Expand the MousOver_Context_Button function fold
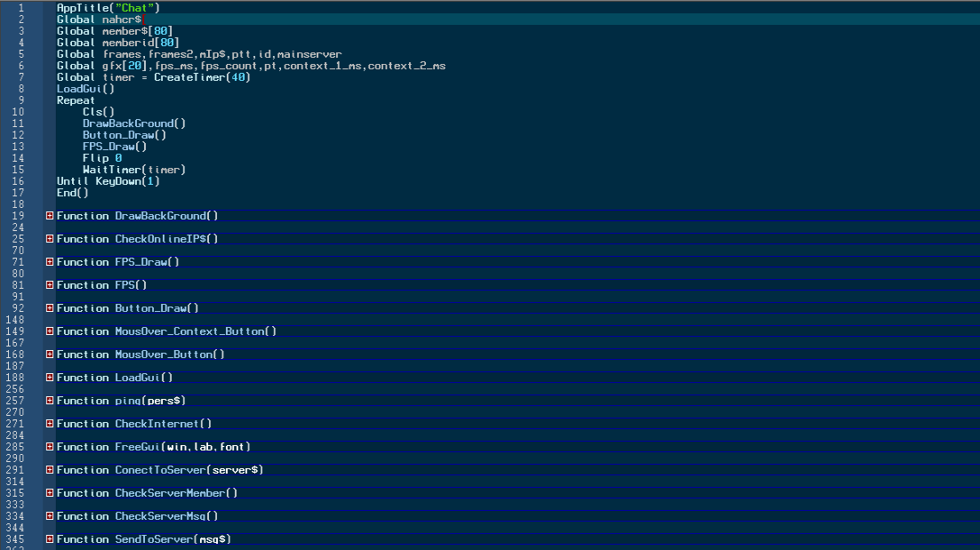Screen dimensions: 980x550 click(x=49, y=331)
